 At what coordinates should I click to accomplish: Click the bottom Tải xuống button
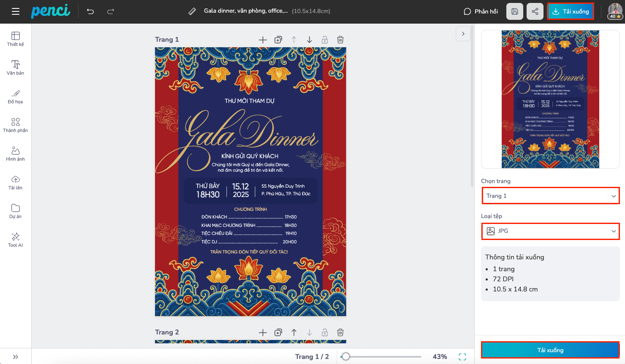point(550,350)
